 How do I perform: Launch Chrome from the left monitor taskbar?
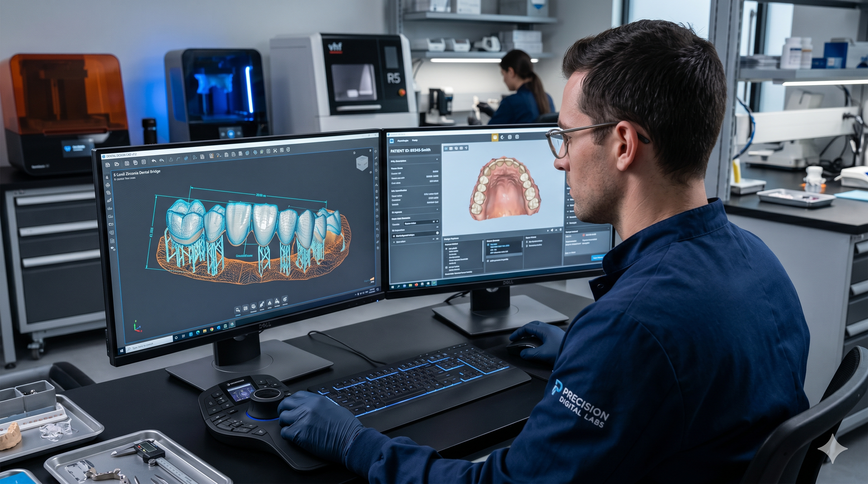pyautogui.click(x=212, y=330)
